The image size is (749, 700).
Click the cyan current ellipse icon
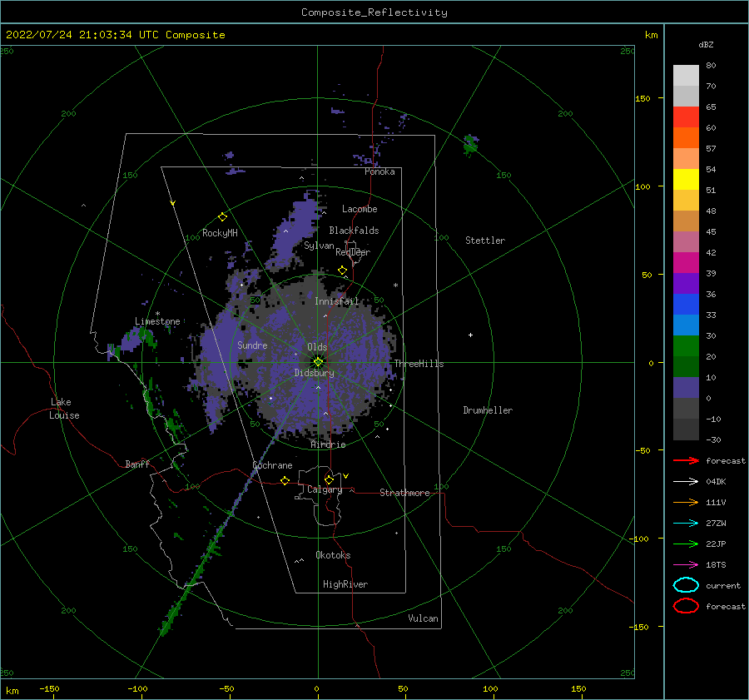click(x=686, y=585)
